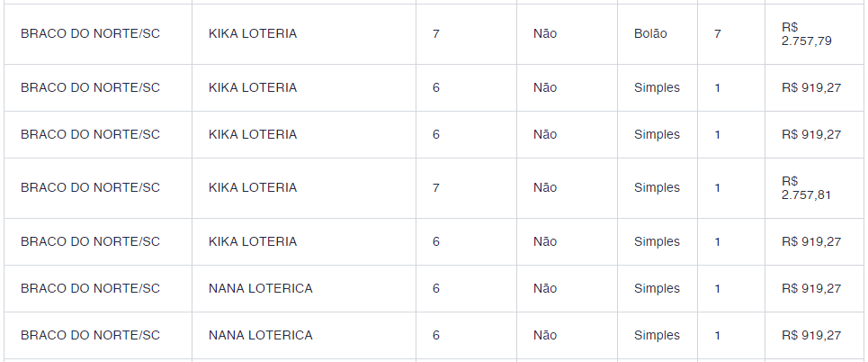Click the 7 left of Não in Bolão row
Viewport: 868px width, 362px height.
coord(436,34)
